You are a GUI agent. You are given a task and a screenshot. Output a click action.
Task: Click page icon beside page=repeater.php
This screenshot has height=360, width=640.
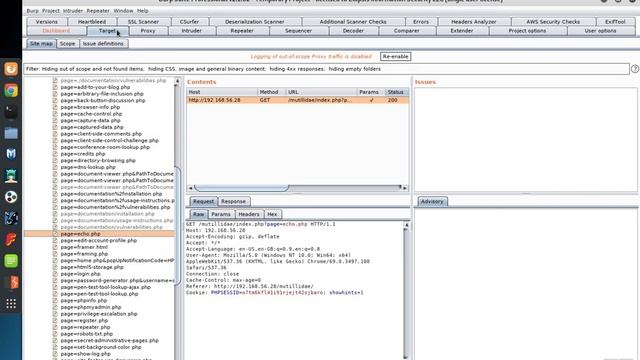click(x=55, y=327)
